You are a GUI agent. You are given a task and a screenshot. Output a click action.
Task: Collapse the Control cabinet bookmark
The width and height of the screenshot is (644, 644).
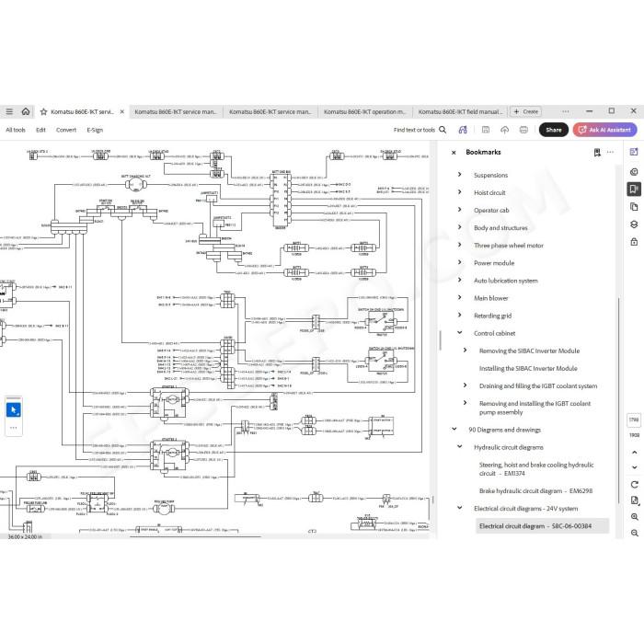point(460,333)
